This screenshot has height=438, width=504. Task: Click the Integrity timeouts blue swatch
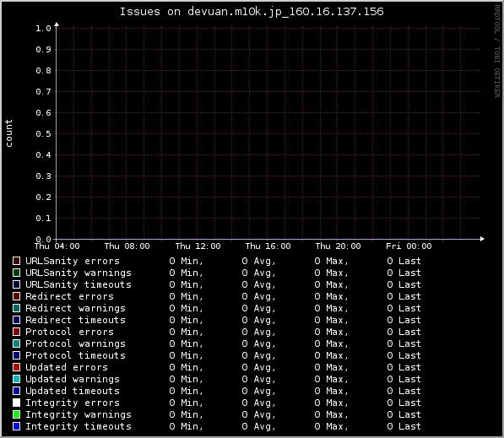tap(16, 426)
